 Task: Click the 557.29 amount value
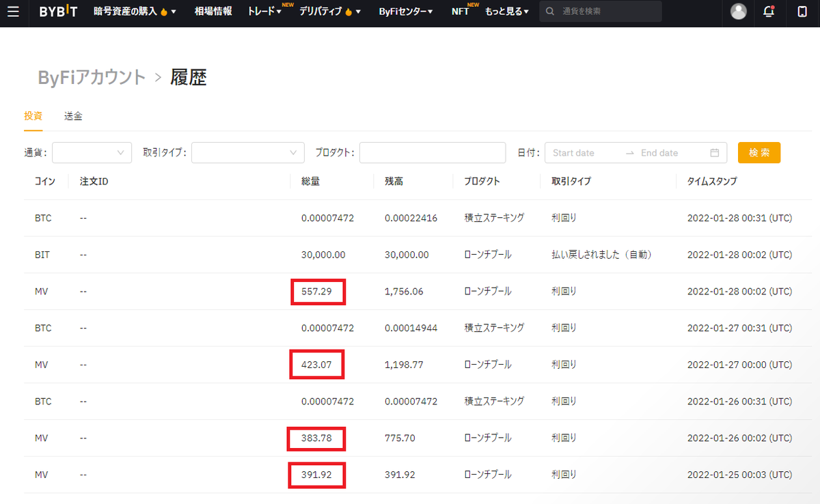pyautogui.click(x=316, y=292)
